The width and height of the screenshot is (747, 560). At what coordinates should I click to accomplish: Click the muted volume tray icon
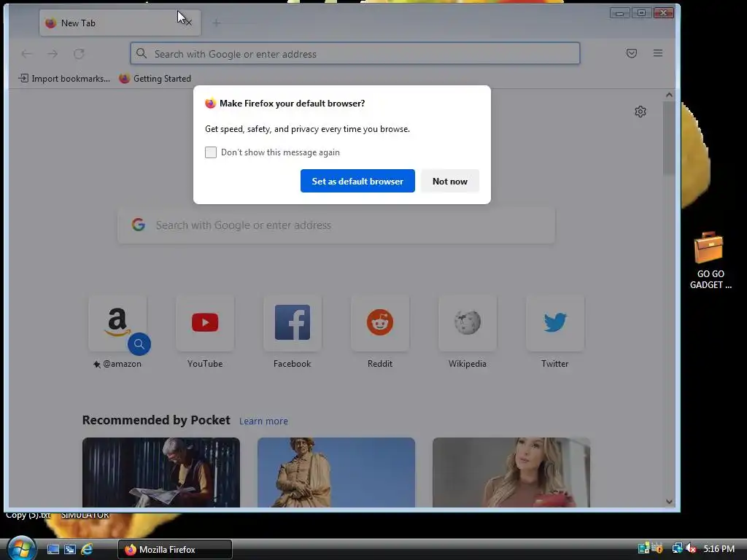click(691, 548)
